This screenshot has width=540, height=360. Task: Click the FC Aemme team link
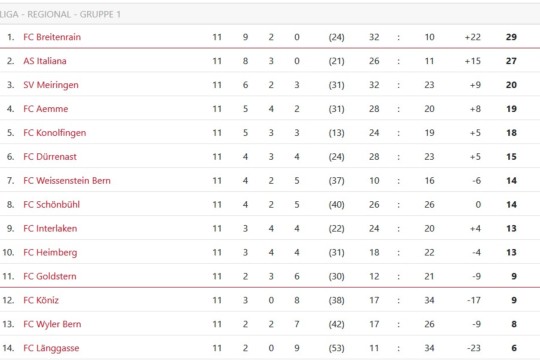pyautogui.click(x=46, y=109)
